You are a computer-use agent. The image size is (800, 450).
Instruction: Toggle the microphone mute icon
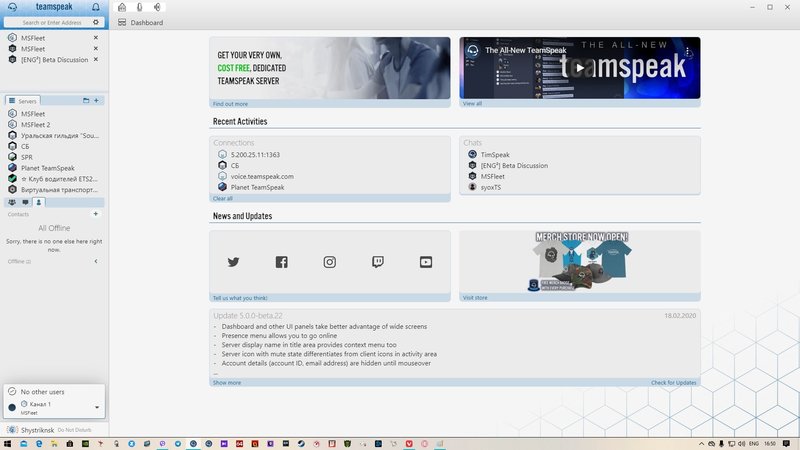pyautogui.click(x=139, y=7)
